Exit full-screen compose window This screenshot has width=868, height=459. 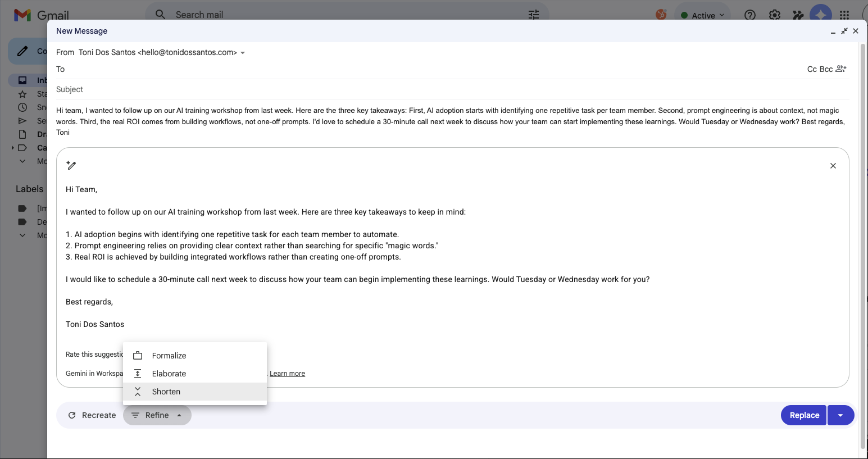click(x=844, y=31)
